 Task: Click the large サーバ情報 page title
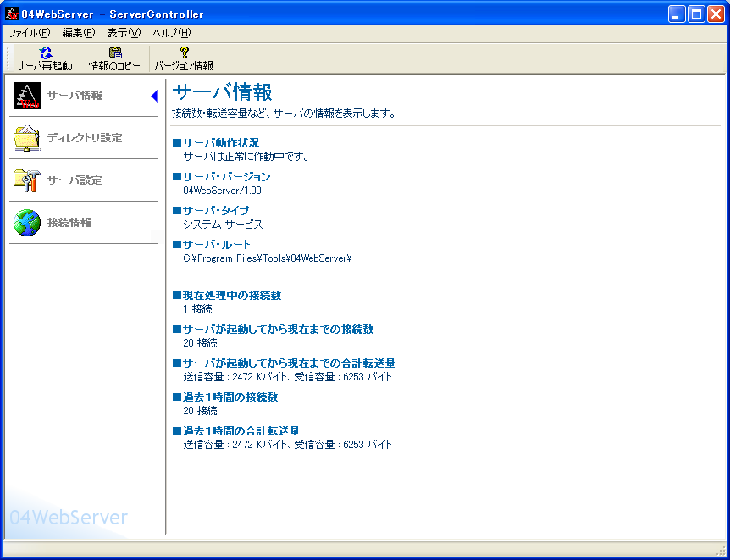[x=222, y=92]
